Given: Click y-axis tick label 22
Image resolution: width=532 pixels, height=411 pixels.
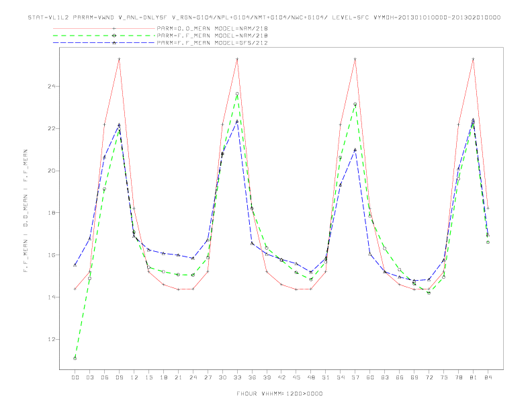Looking at the screenshot, I should click(51, 128).
